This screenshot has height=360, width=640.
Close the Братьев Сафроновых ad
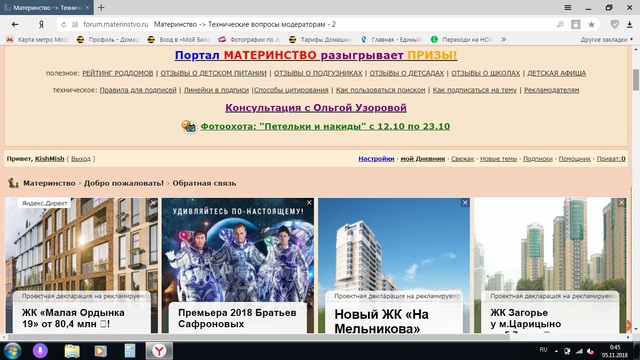pos(309,202)
